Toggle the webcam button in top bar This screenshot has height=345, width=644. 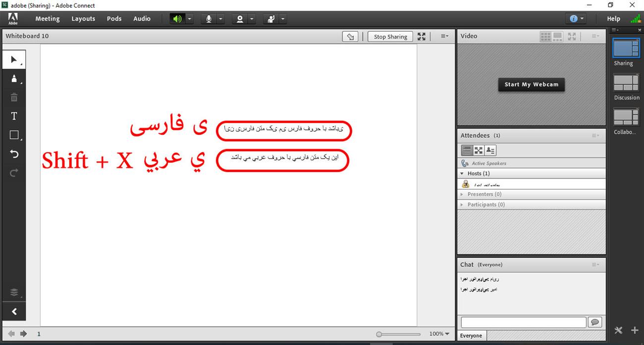coord(240,19)
